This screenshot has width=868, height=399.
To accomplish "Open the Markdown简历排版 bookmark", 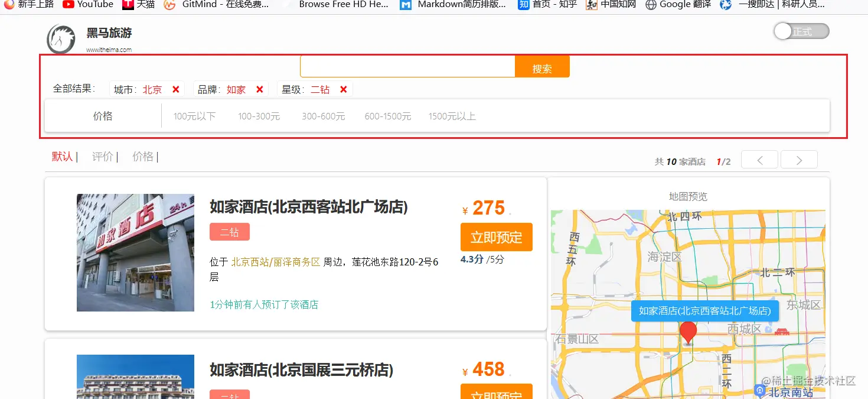I will tap(453, 4).
